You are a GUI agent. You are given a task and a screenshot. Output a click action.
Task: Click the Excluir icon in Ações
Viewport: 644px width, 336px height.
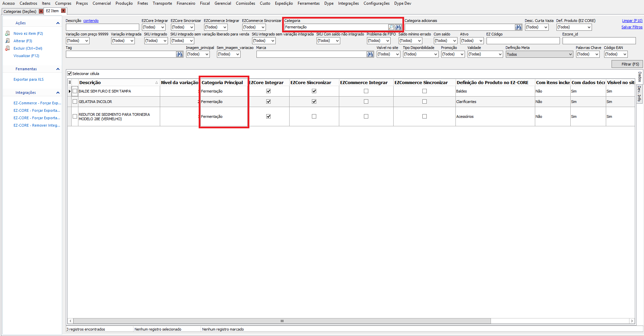[x=7, y=48]
